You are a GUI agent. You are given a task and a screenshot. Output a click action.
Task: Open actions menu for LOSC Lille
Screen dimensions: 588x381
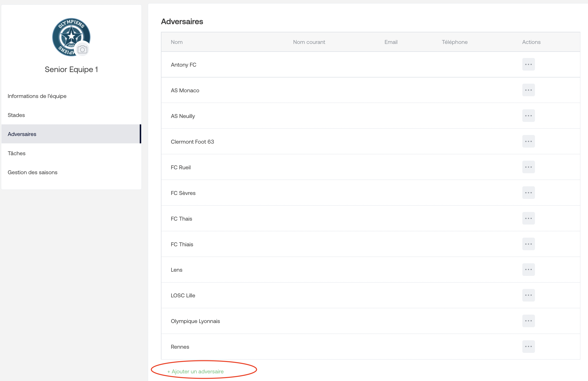point(528,295)
